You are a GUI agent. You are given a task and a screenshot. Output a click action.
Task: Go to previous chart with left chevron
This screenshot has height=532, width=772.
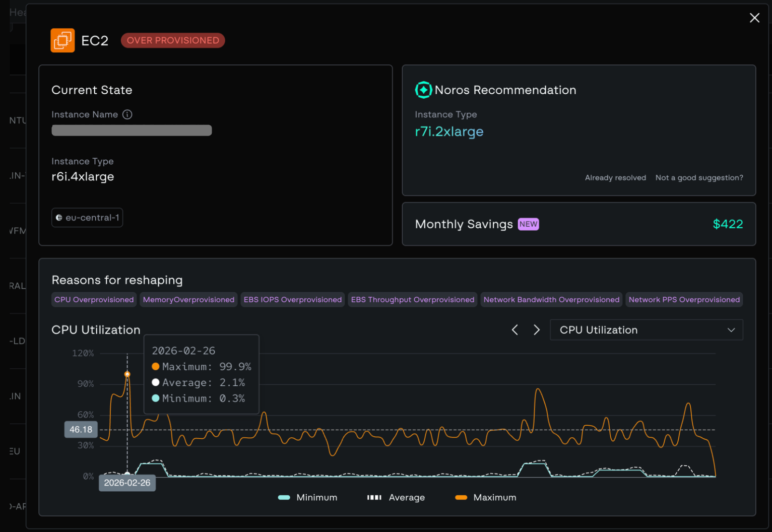[514, 330]
